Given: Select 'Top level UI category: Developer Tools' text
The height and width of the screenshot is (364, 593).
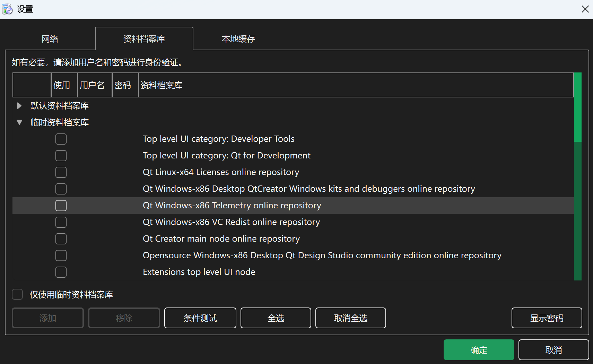Looking at the screenshot, I should [219, 139].
